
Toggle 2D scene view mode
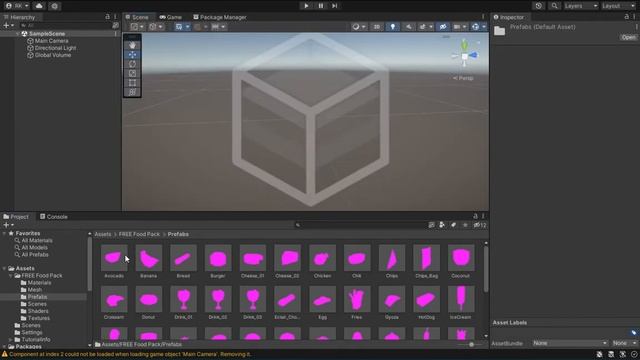coord(376,27)
